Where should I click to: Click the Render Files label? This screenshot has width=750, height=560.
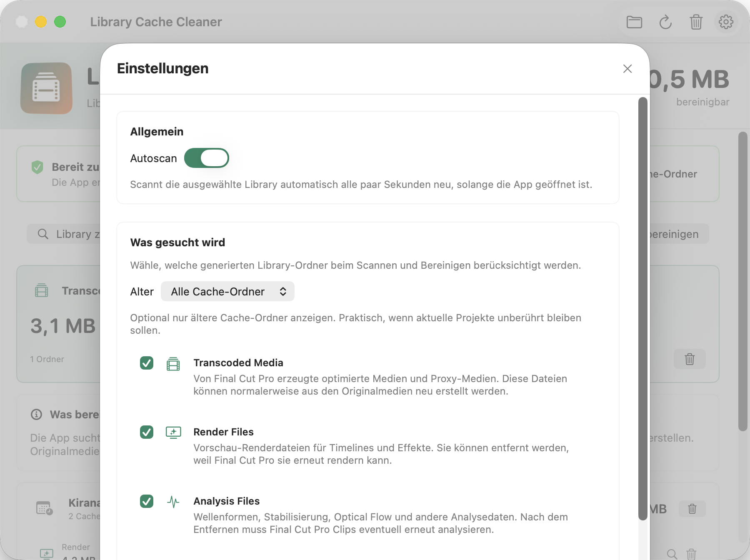(223, 432)
